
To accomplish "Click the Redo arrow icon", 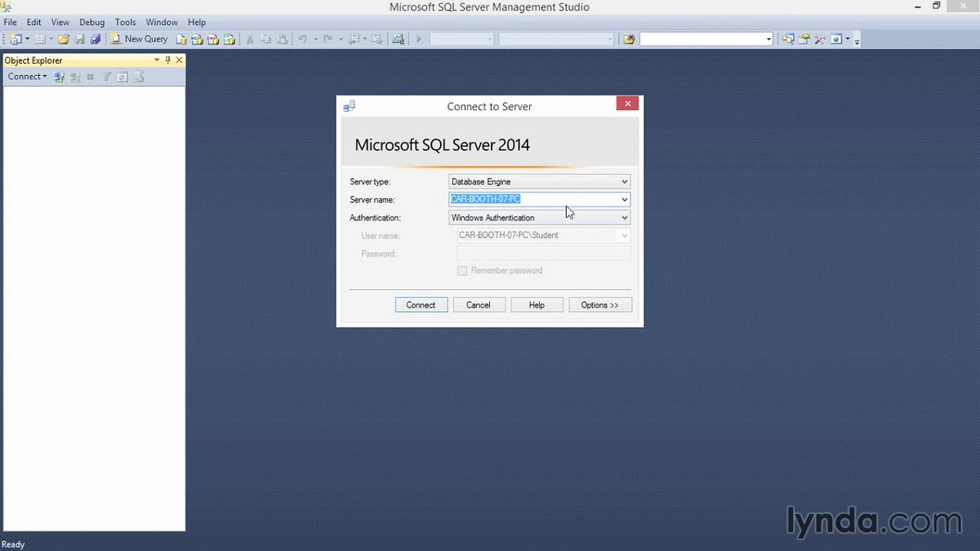I will (x=327, y=38).
